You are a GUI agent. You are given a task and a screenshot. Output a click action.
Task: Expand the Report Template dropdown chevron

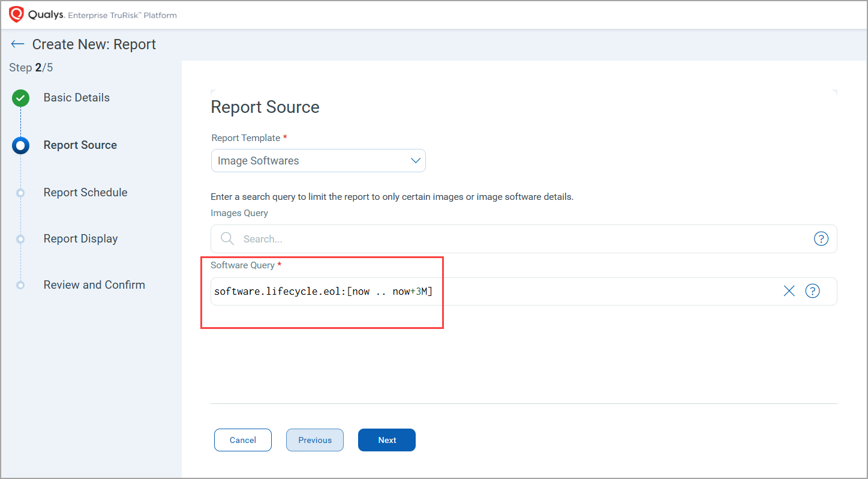415,161
